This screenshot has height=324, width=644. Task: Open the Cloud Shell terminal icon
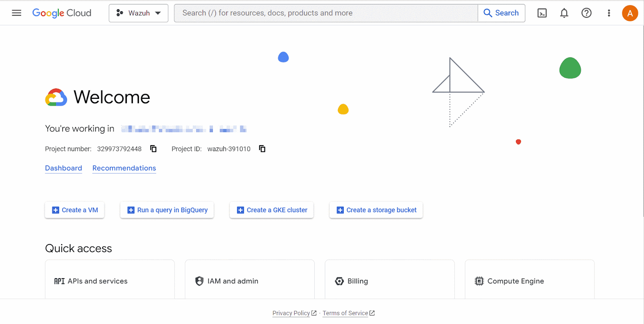[x=542, y=13]
